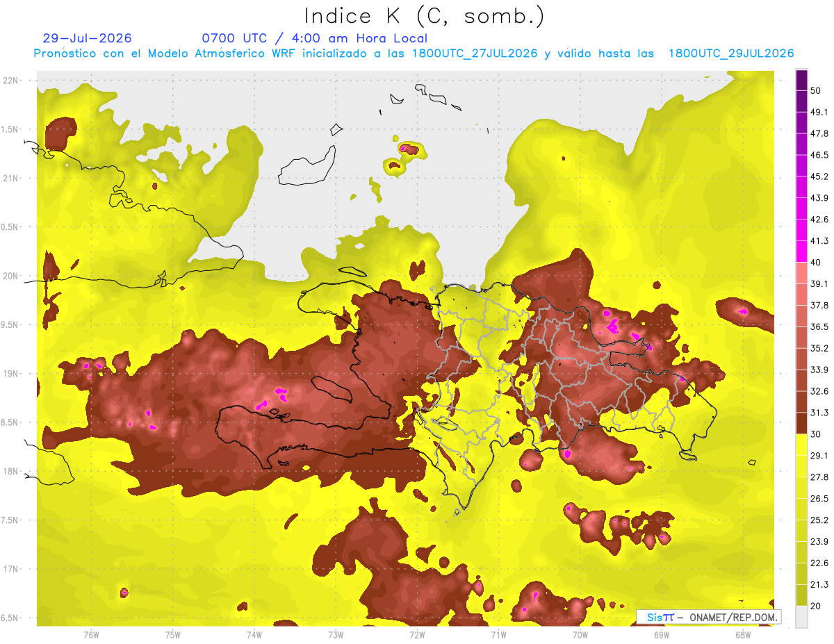834x644 pixels.
Task: Click the colorbar value "23.9"
Action: (x=819, y=541)
